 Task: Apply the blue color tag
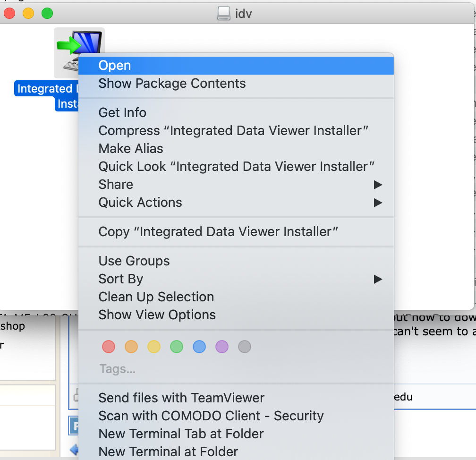(199, 347)
